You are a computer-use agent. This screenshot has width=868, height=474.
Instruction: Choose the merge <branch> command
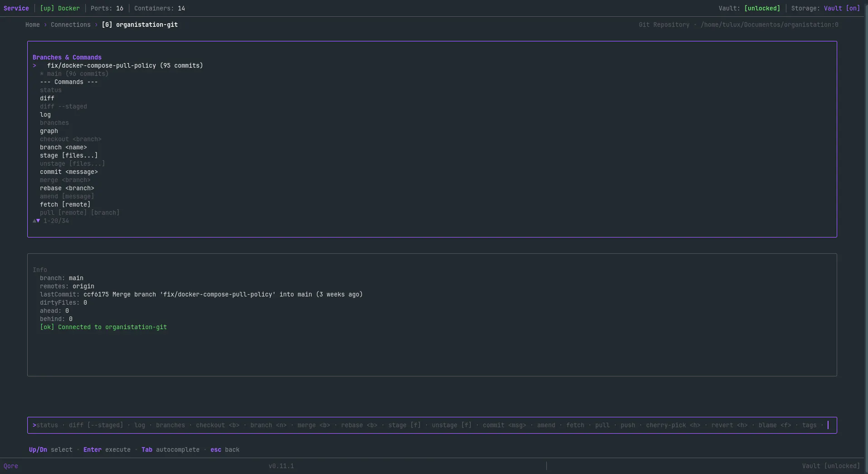click(65, 180)
